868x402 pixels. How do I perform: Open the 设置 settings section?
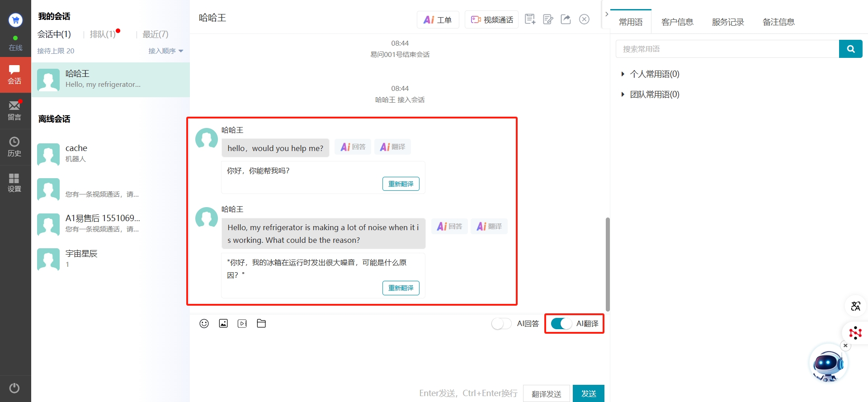coord(15,183)
